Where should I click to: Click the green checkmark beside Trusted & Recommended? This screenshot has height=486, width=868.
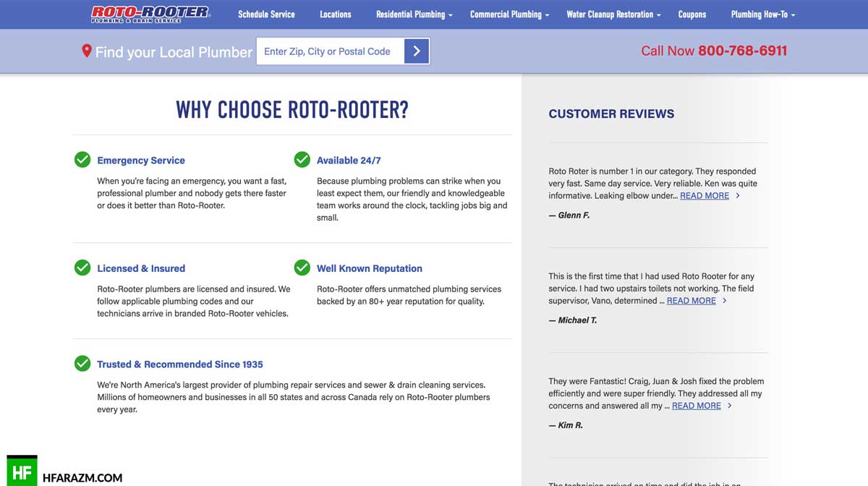(82, 363)
